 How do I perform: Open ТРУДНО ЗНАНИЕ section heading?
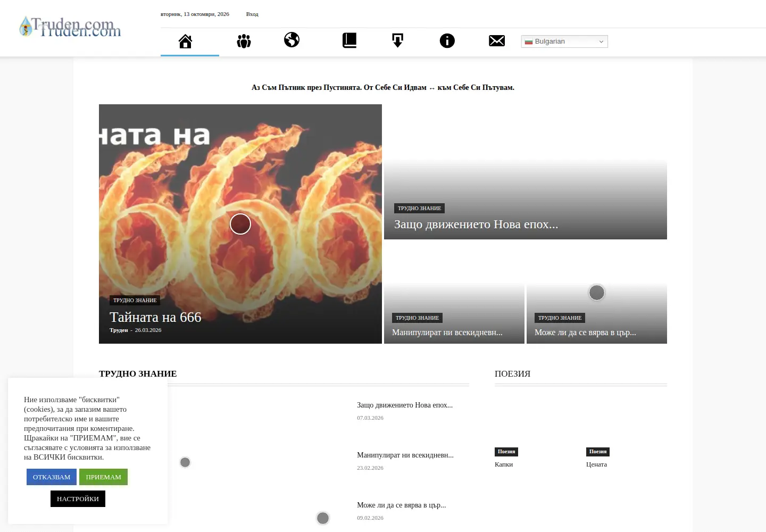138,373
